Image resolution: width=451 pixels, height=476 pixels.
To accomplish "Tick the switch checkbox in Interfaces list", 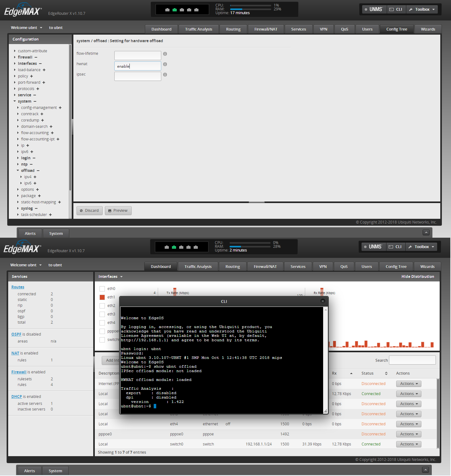I will [x=102, y=340].
